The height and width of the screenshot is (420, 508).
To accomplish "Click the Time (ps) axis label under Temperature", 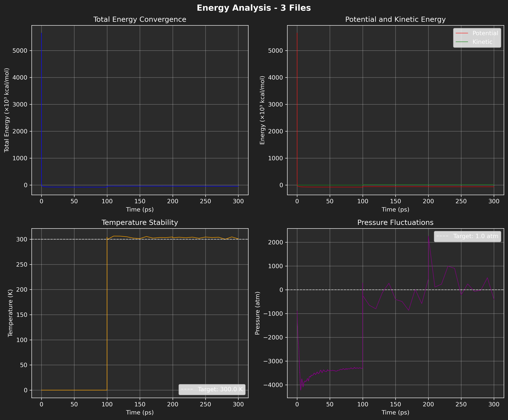I will (140, 412).
